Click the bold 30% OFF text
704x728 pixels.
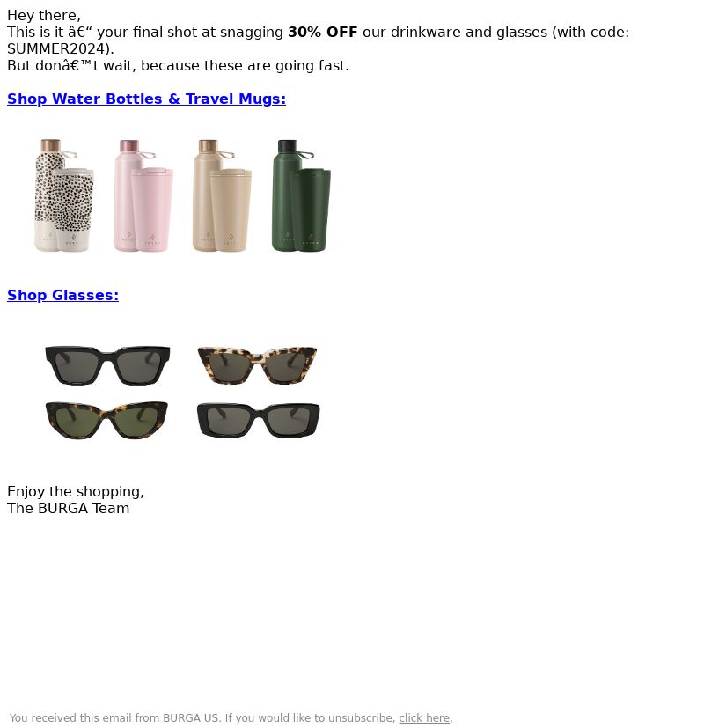[323, 32]
